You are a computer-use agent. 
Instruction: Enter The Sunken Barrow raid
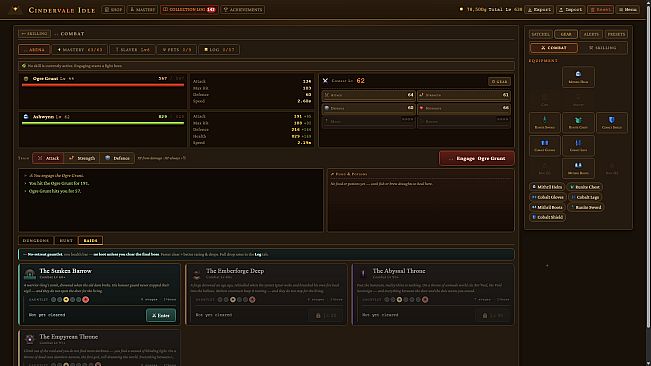pos(161,315)
